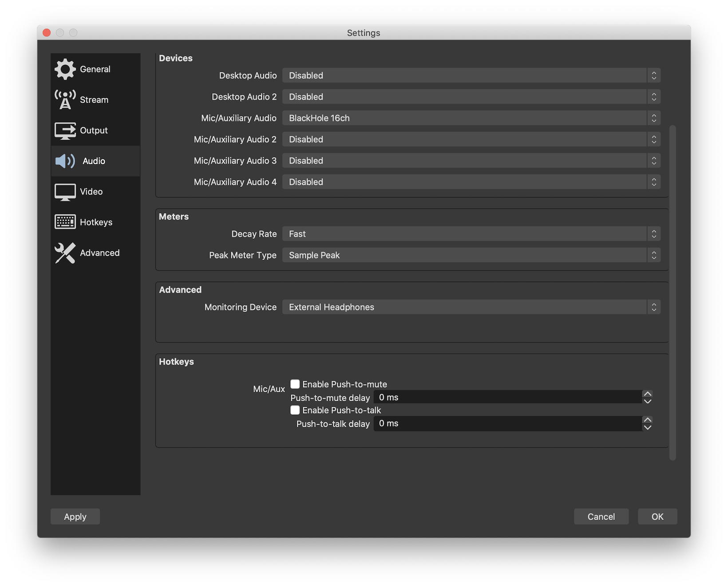Viewport: 728px width, 587px height.
Task: Open the Desktop Audio dropdown
Action: (471, 75)
